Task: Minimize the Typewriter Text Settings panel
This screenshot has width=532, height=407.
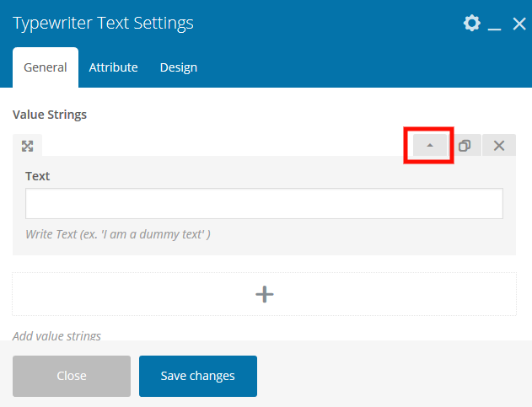Action: pyautogui.click(x=495, y=24)
